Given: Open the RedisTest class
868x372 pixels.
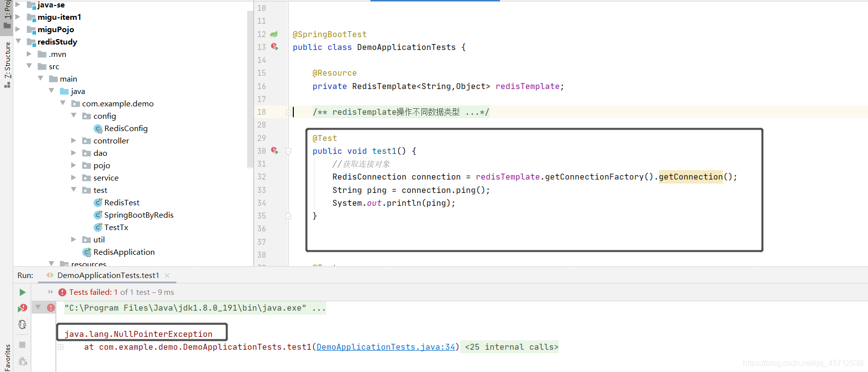Looking at the screenshot, I should pyautogui.click(x=122, y=203).
